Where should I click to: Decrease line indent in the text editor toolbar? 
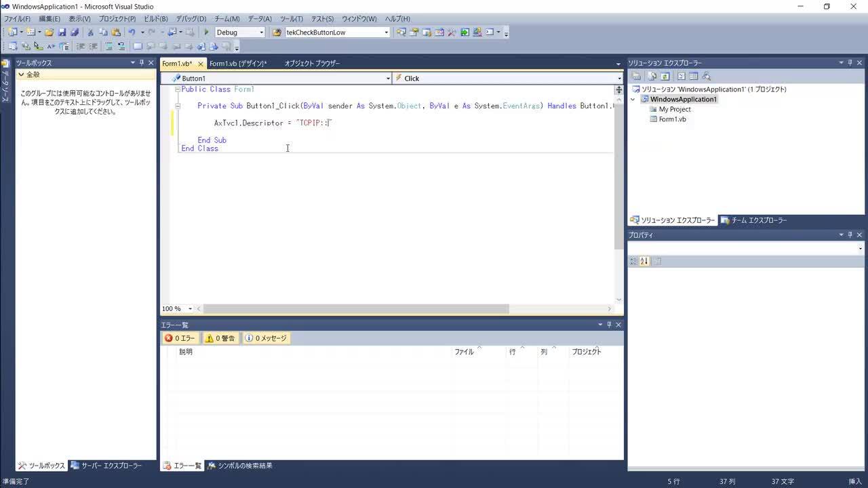[80, 46]
